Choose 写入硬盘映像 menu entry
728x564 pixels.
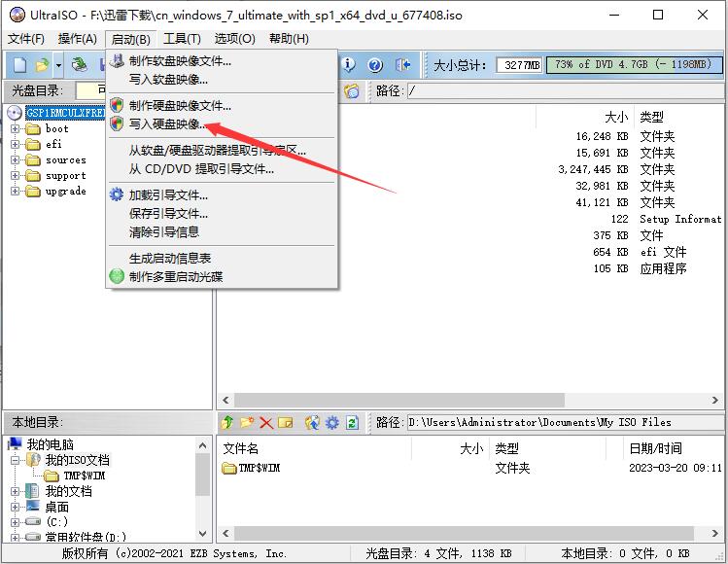tap(222, 124)
